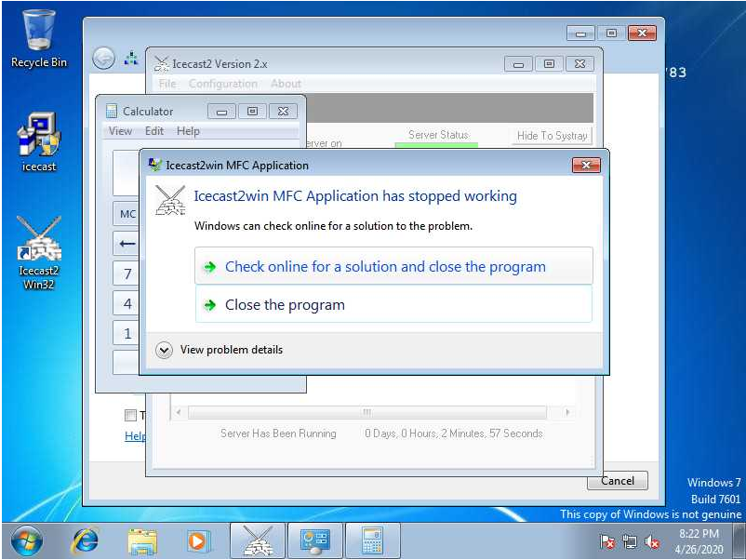This screenshot has width=746, height=560.
Task: Launch Windows Media Player from taskbar
Action: [197, 540]
